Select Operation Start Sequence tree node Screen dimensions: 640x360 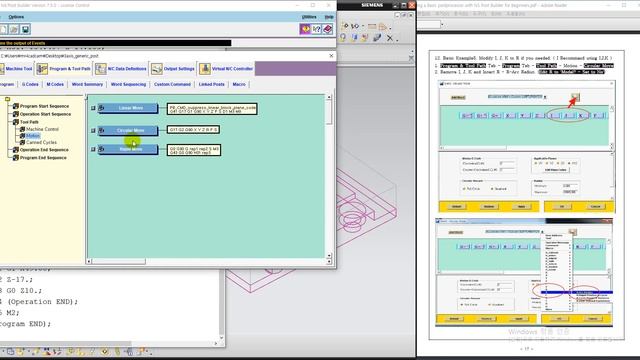coord(45,114)
